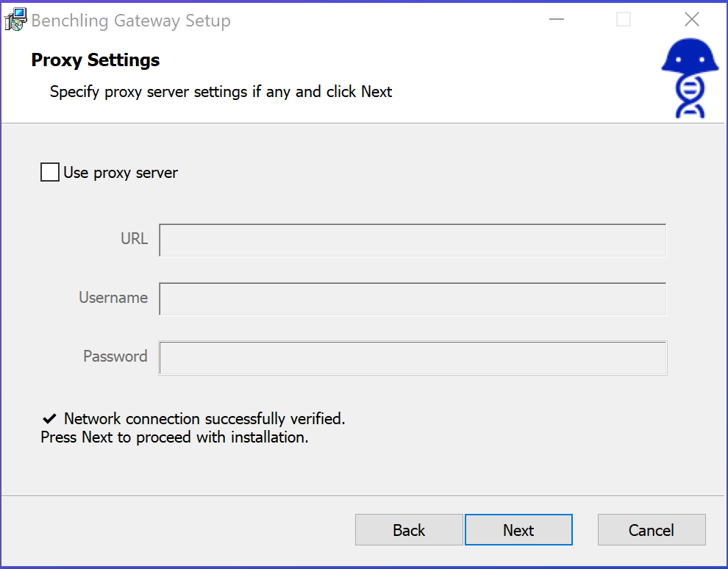Click into the URL input field

coord(413,240)
